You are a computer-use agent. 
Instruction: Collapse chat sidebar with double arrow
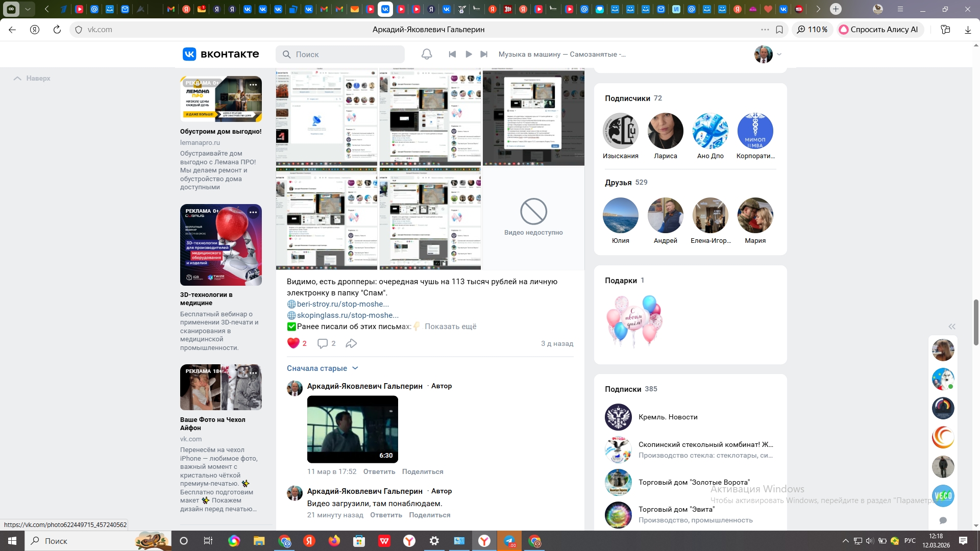pos(951,327)
